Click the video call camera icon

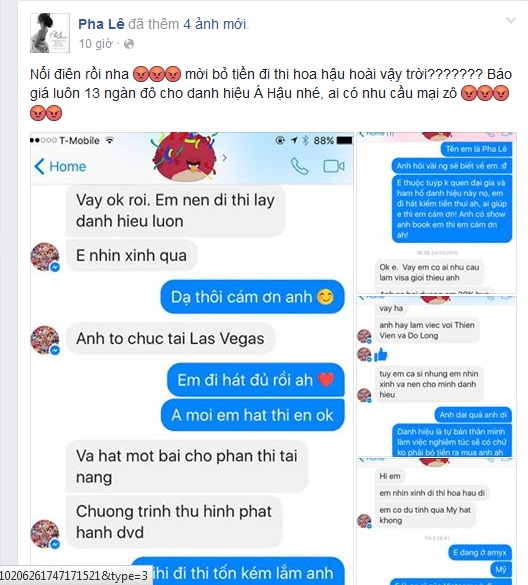coord(334,166)
